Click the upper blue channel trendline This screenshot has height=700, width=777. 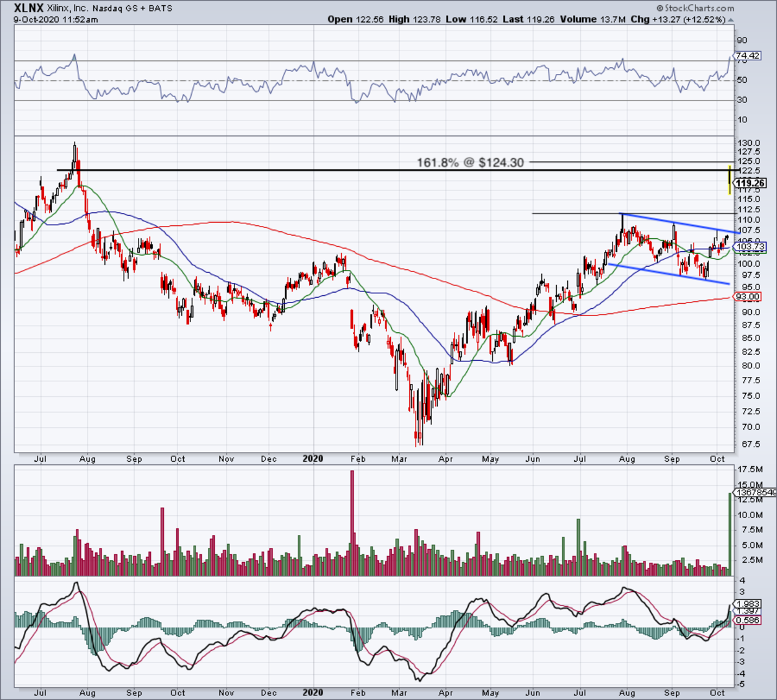point(678,222)
